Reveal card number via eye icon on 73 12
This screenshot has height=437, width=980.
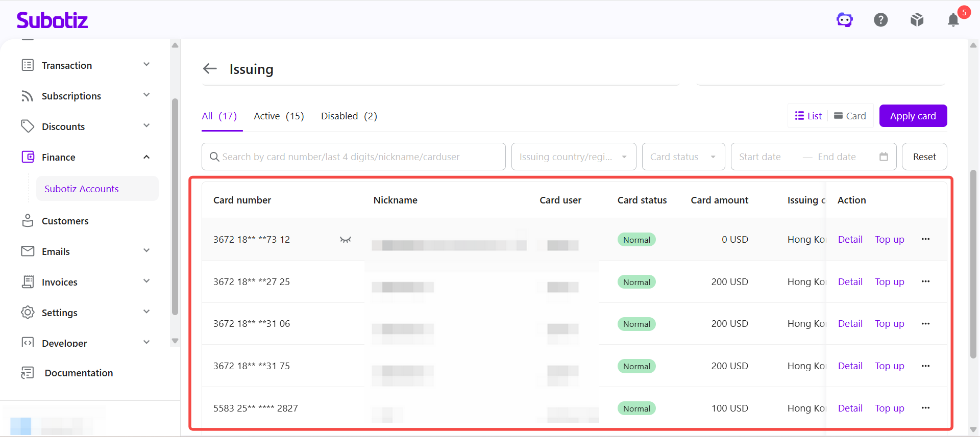(x=346, y=240)
